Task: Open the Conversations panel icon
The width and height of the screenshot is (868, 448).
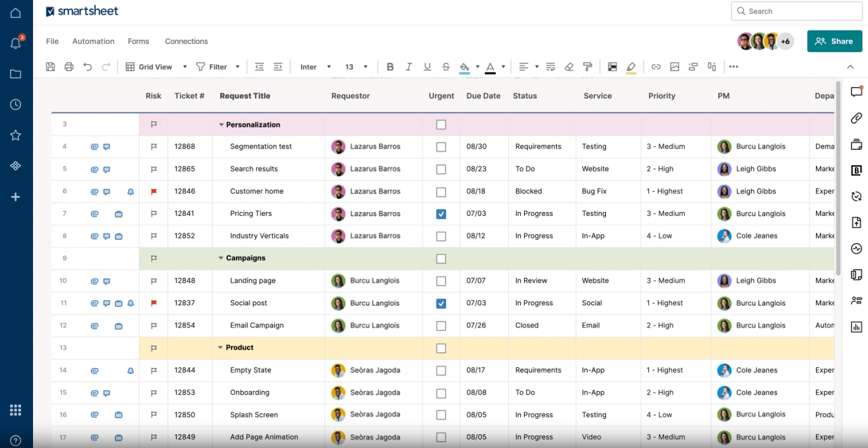Action: coord(857,91)
